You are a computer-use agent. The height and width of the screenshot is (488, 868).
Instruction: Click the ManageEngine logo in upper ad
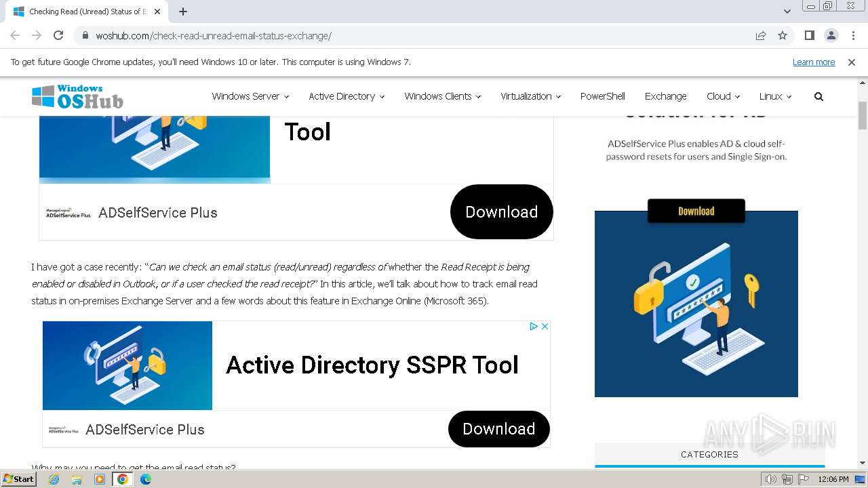(x=68, y=213)
